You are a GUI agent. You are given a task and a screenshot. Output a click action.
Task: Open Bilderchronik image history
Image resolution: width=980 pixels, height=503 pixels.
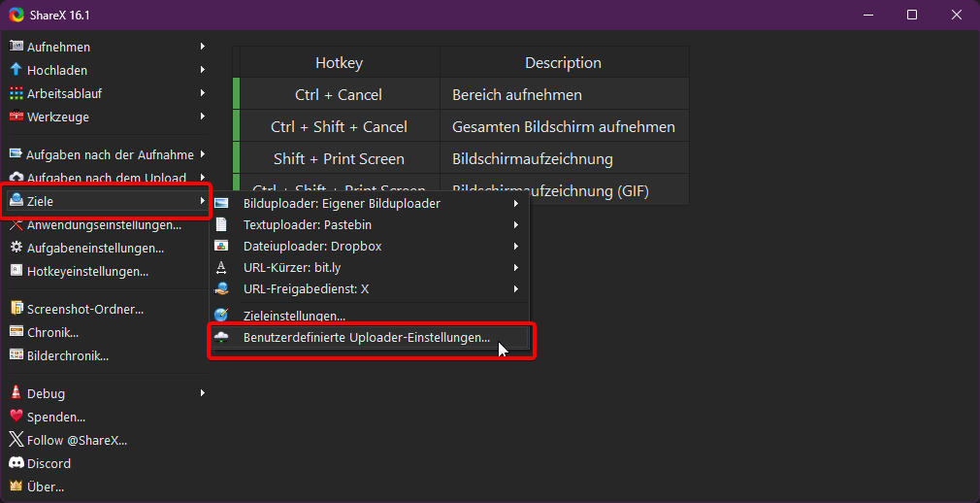tap(67, 355)
